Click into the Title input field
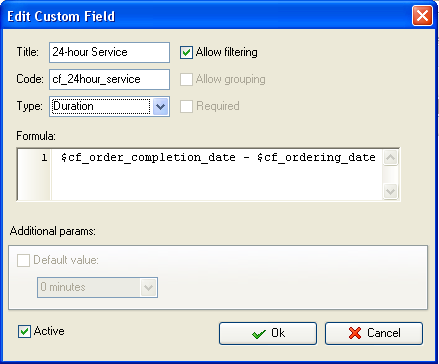The image size is (439, 364). pyautogui.click(x=109, y=52)
